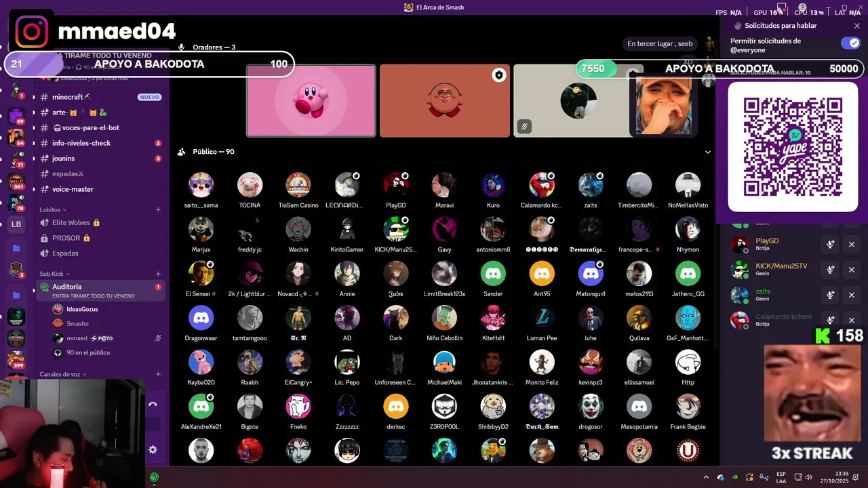Click MichaelMaki's avatar in audience
Screen dimensions: 868x488
tap(444, 362)
